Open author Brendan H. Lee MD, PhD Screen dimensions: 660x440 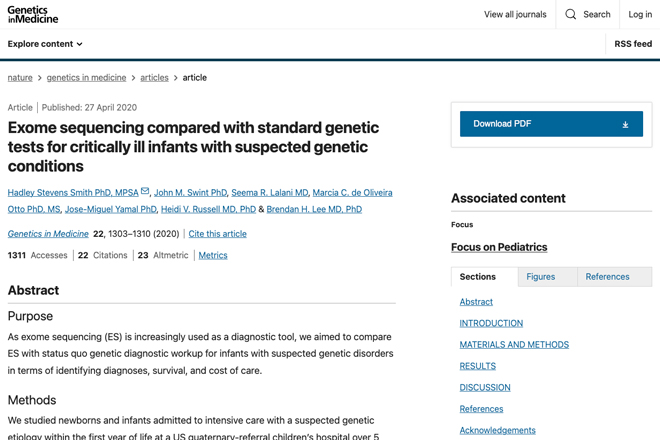(x=314, y=209)
